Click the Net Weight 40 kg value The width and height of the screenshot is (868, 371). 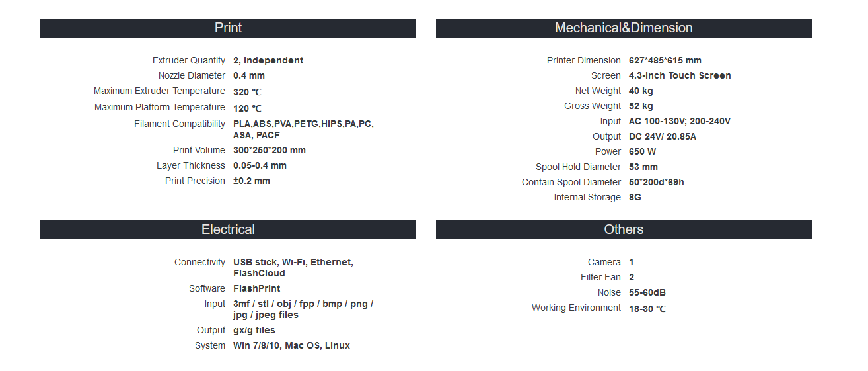[x=641, y=91]
